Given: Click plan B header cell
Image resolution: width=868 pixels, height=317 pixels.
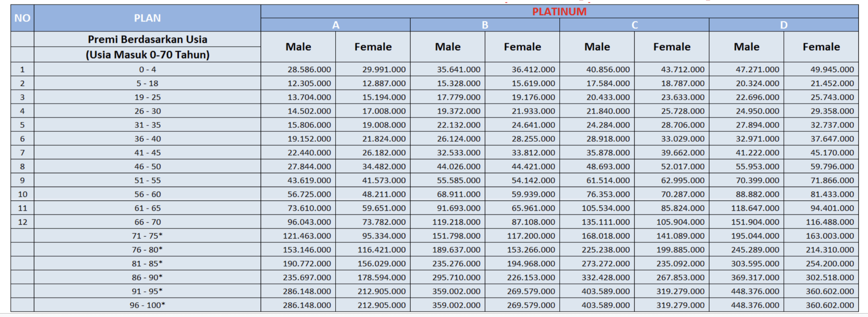Looking at the screenshot, I should [x=485, y=25].
